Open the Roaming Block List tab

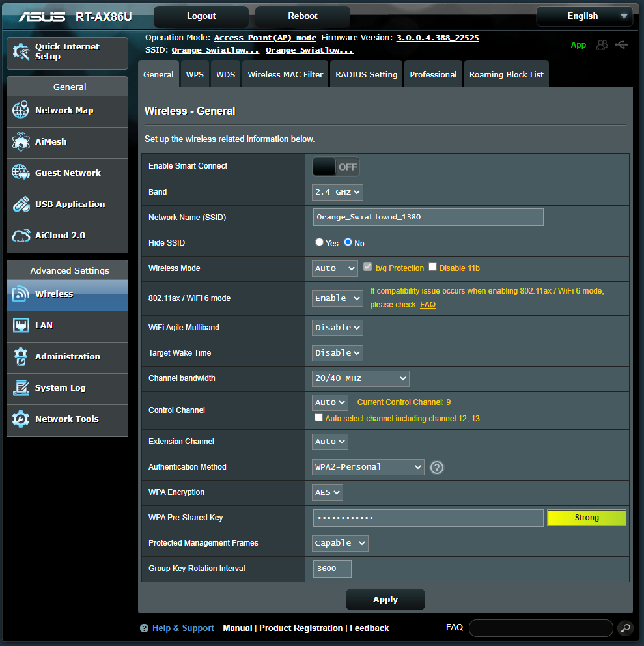click(506, 74)
